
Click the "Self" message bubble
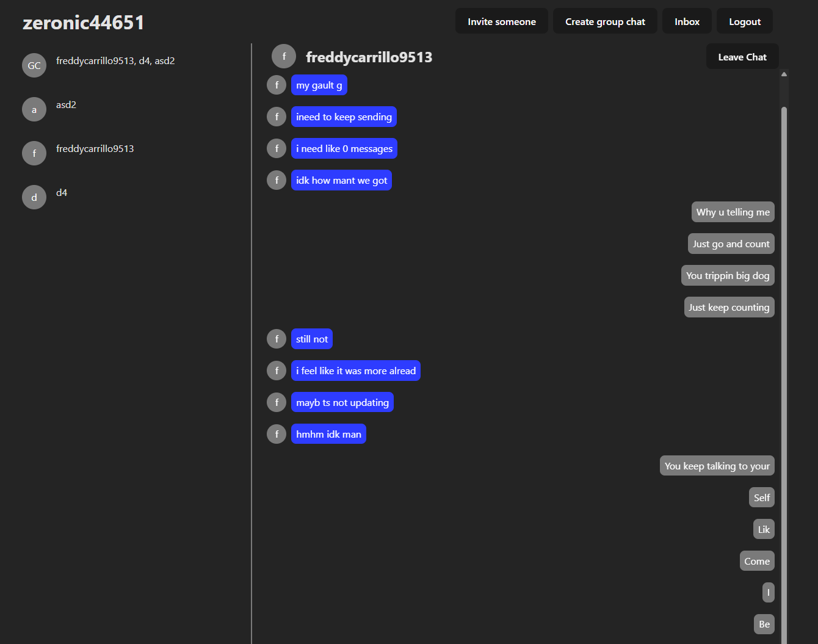click(762, 497)
